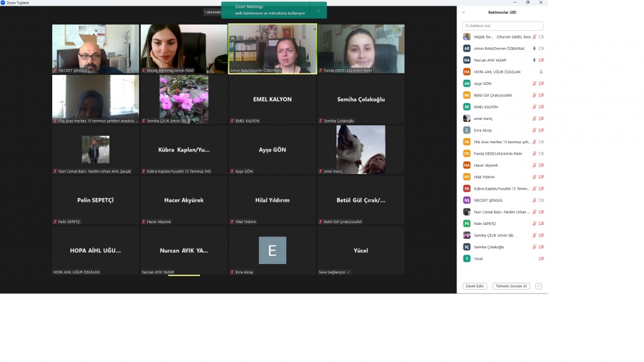Click the camera-off icon for EMEL KALYON
The image size is (644, 362).
(541, 107)
